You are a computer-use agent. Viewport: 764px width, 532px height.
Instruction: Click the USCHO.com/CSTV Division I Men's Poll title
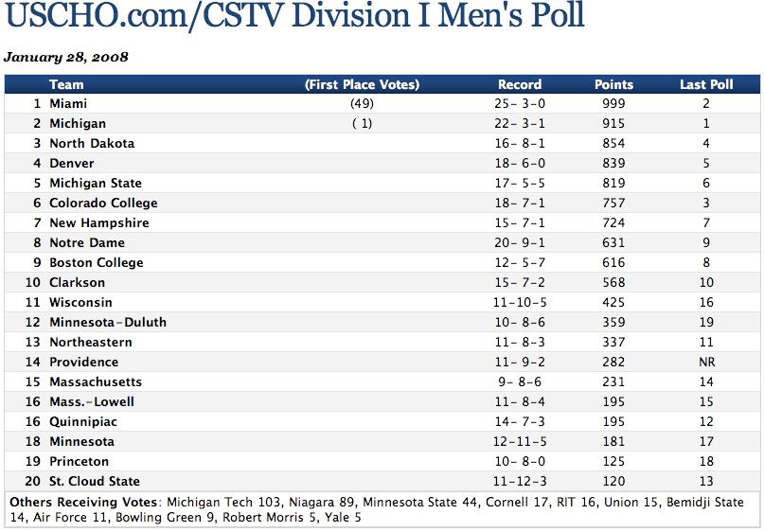(293, 16)
